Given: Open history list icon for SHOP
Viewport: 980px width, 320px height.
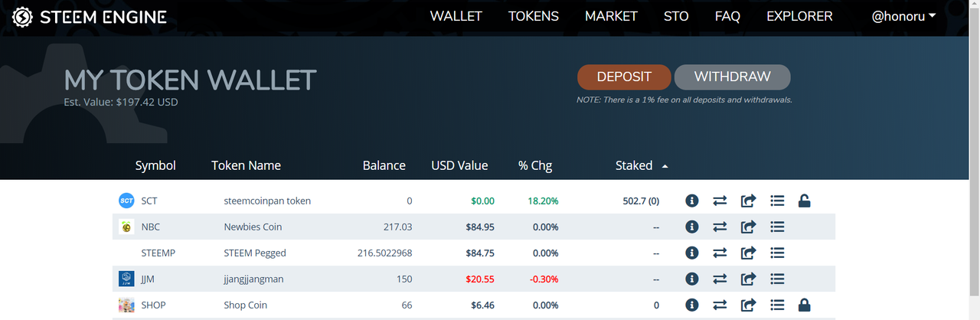Looking at the screenshot, I should tap(777, 305).
